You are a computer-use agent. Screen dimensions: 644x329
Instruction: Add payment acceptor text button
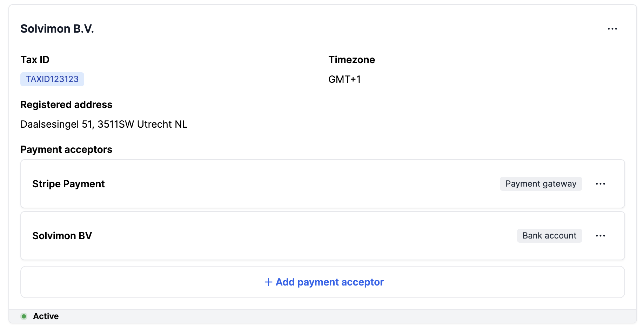tap(329, 282)
